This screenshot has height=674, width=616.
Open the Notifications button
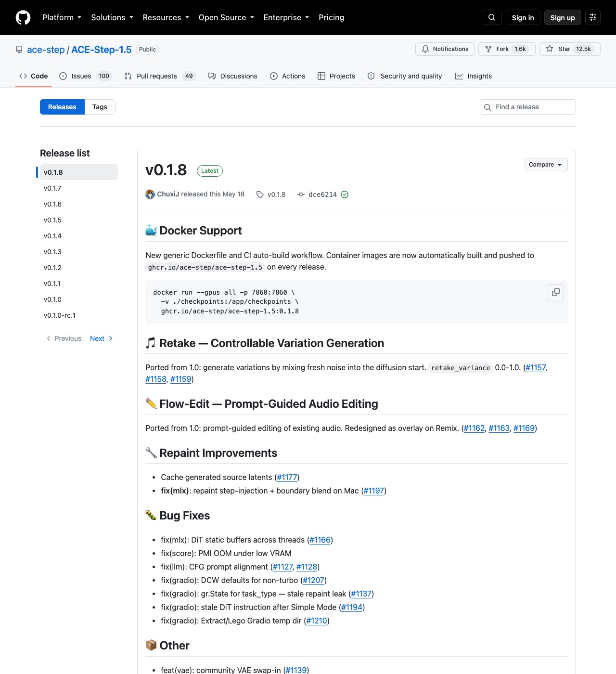point(445,49)
